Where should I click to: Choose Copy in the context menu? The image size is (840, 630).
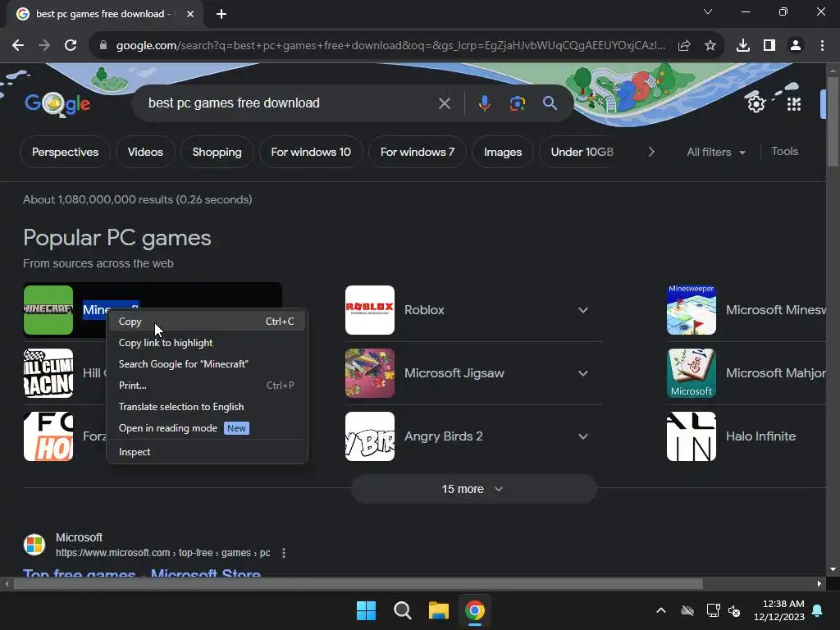click(206, 322)
